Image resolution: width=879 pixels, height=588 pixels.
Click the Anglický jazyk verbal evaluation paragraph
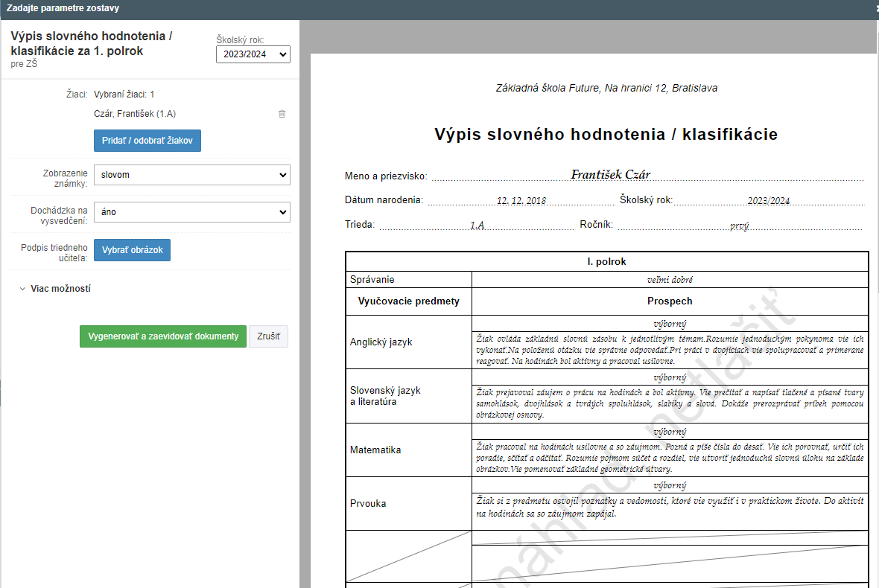tap(670, 350)
